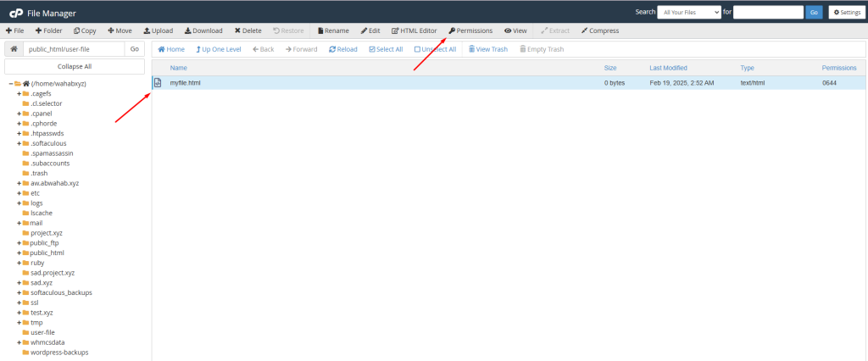The height and width of the screenshot is (361, 868).
Task: Expand the mail folder node
Action: point(19,223)
